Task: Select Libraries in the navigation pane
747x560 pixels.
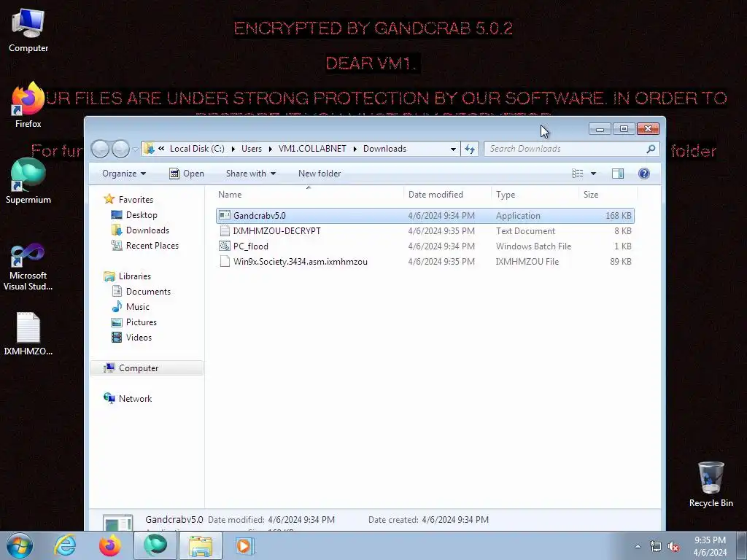Action: (x=134, y=276)
